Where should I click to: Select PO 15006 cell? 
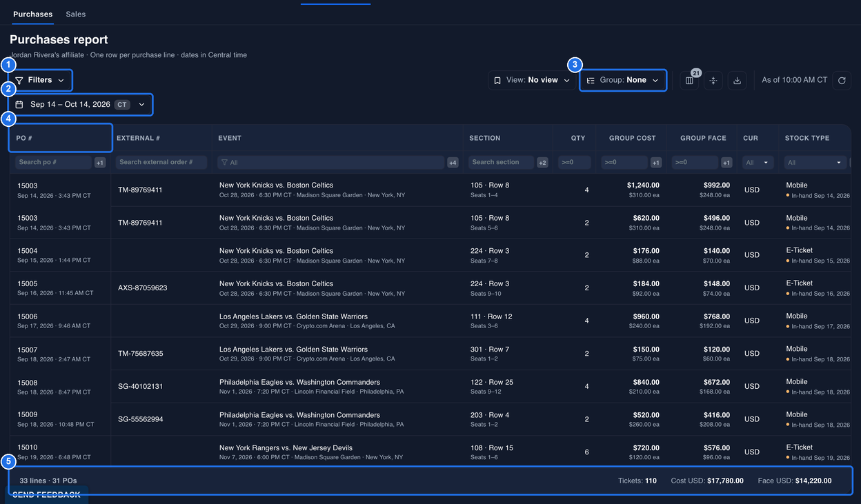(x=60, y=321)
